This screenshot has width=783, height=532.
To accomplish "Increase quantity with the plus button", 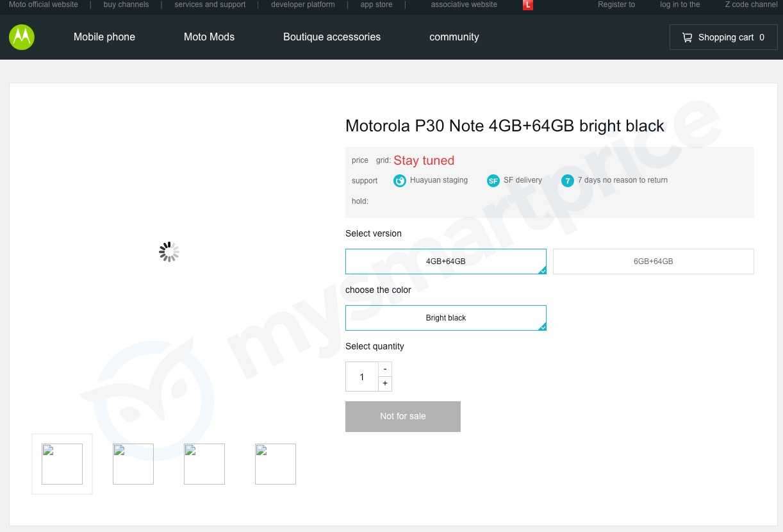I will coord(385,384).
